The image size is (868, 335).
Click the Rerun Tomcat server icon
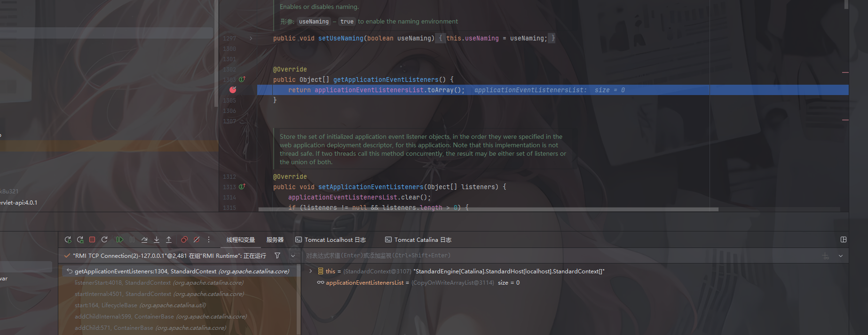coord(68,239)
